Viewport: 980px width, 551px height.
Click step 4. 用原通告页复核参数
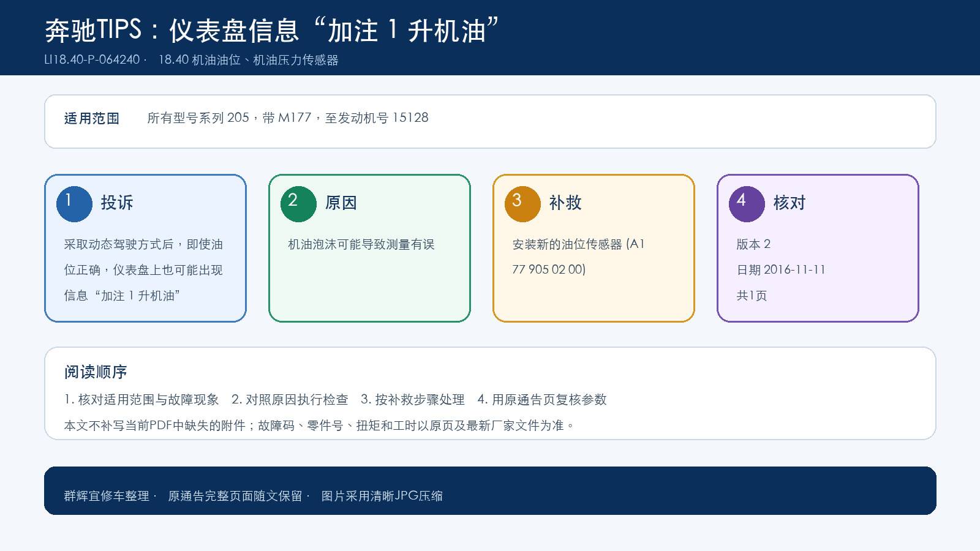pyautogui.click(x=542, y=400)
